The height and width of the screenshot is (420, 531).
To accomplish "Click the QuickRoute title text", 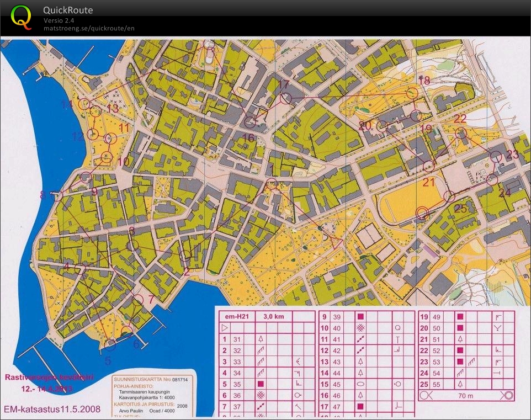I will click(x=68, y=10).
